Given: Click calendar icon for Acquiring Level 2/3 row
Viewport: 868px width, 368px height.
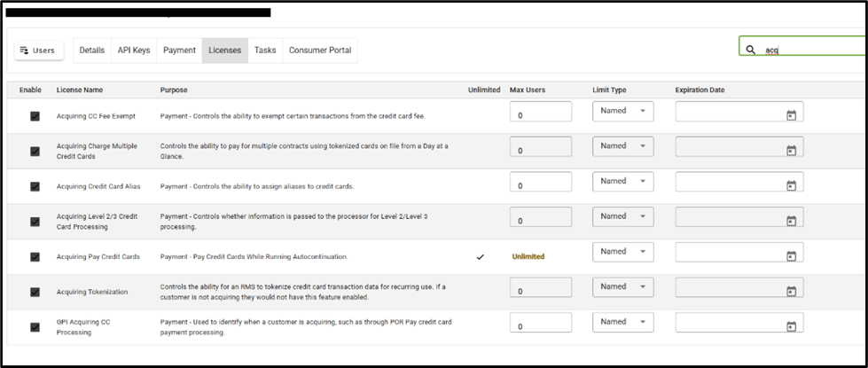Looking at the screenshot, I should click(x=791, y=221).
